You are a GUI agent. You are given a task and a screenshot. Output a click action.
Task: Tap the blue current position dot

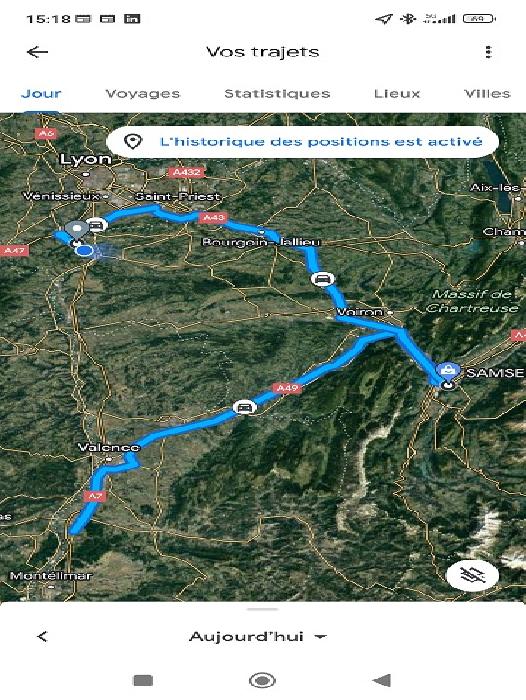pyautogui.click(x=84, y=251)
